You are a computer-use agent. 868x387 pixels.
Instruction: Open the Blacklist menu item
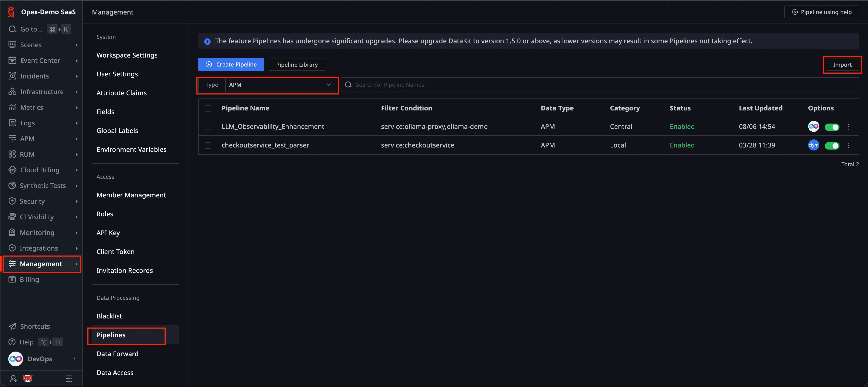[109, 316]
